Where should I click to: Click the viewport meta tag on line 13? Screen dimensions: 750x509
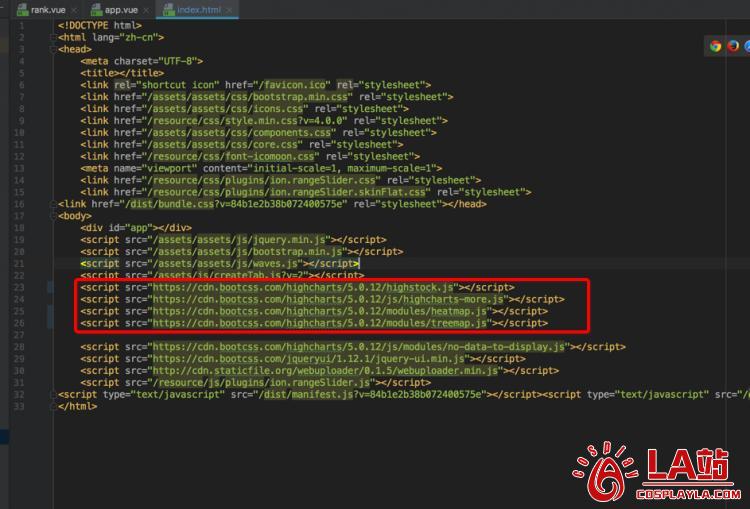coord(261,168)
